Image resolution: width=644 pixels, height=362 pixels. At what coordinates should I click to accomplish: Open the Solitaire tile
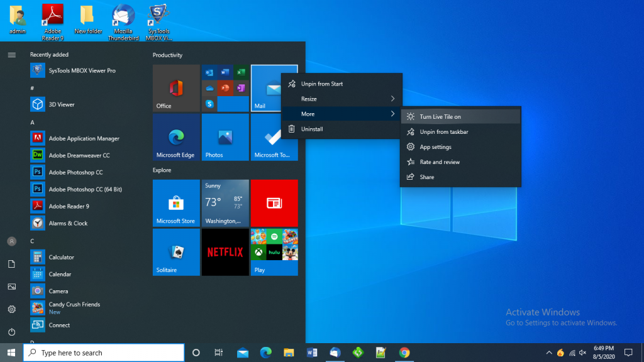coord(176,252)
